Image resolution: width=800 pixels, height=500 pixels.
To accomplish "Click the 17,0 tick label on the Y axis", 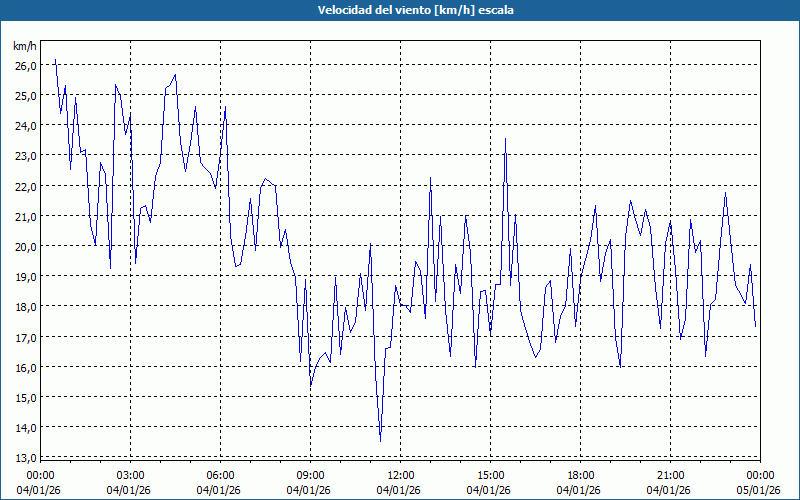I will [x=25, y=337].
